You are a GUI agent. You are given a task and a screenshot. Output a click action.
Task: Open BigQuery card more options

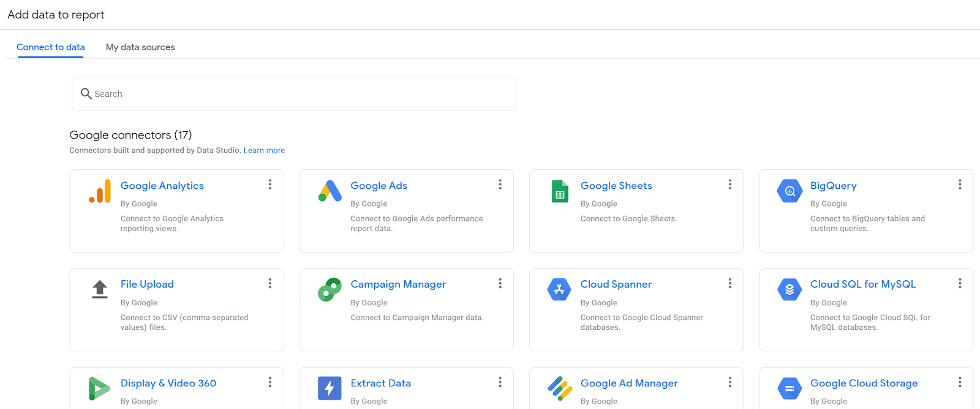(x=960, y=185)
